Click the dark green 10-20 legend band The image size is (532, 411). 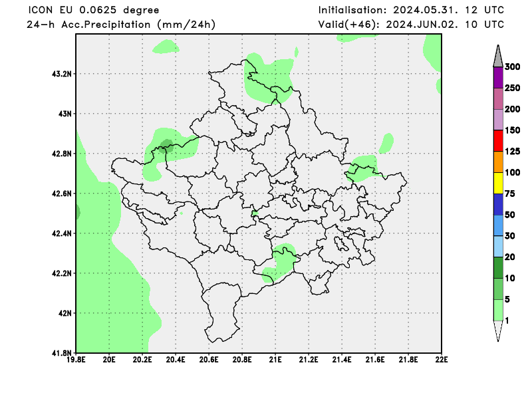498,268
